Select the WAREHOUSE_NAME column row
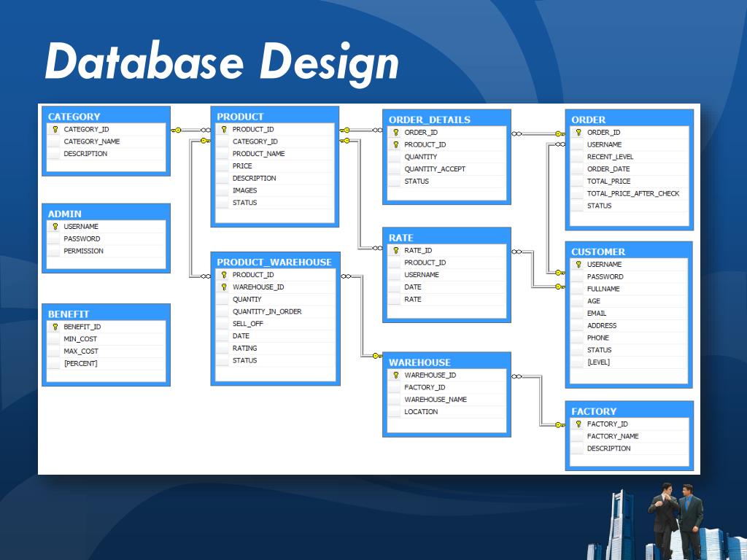 click(447, 400)
